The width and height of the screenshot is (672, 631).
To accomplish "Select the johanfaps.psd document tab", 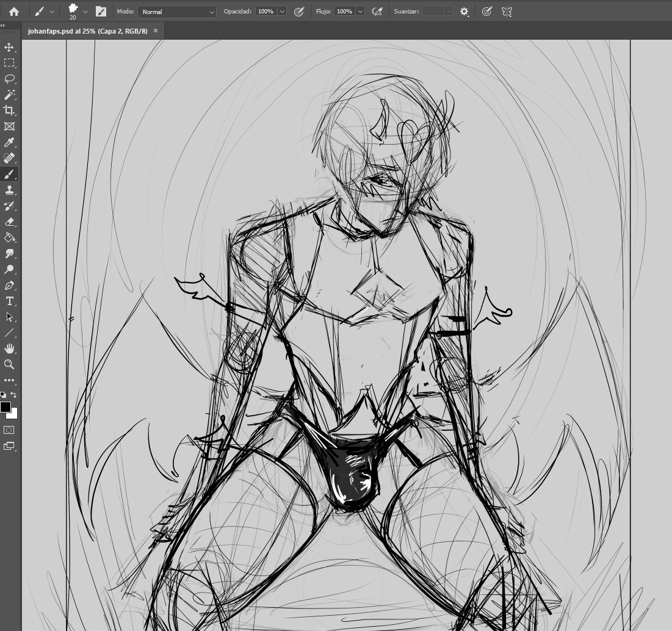I will pyautogui.click(x=87, y=31).
